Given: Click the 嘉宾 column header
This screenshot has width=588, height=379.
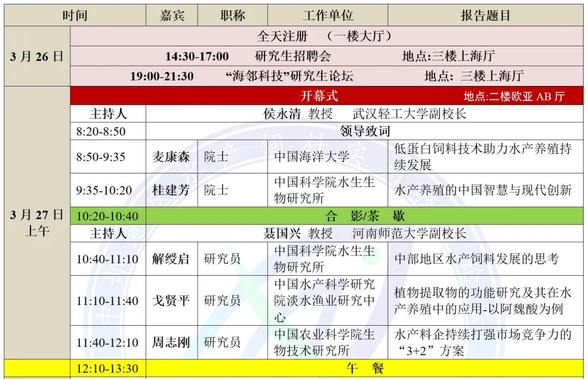Looking at the screenshot, I should [172, 15].
